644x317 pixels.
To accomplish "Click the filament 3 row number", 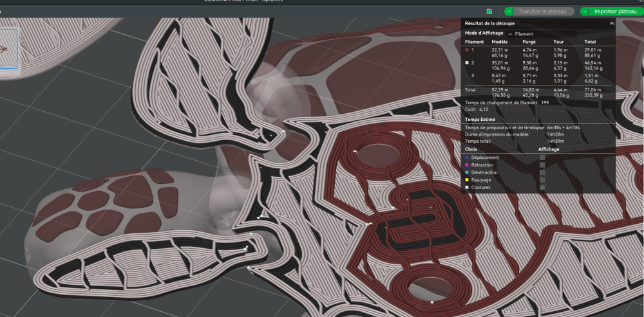I will 473,75.
